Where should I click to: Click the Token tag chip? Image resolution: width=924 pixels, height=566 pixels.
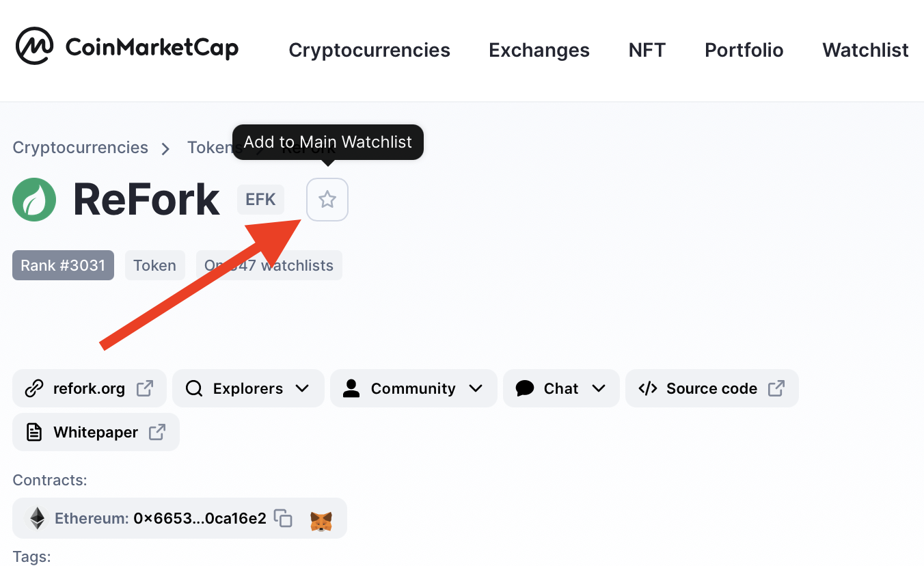click(154, 265)
